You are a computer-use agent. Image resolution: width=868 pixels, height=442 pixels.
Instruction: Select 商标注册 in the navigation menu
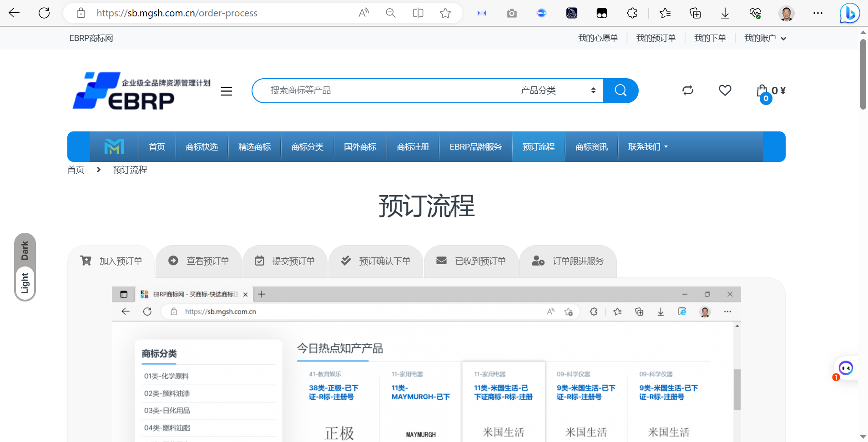[x=412, y=146]
